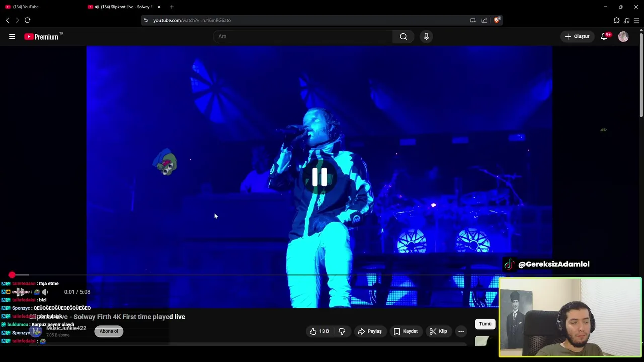Seek to the middle of the video progress bar
This screenshot has width=644, height=362.
tap(319, 275)
